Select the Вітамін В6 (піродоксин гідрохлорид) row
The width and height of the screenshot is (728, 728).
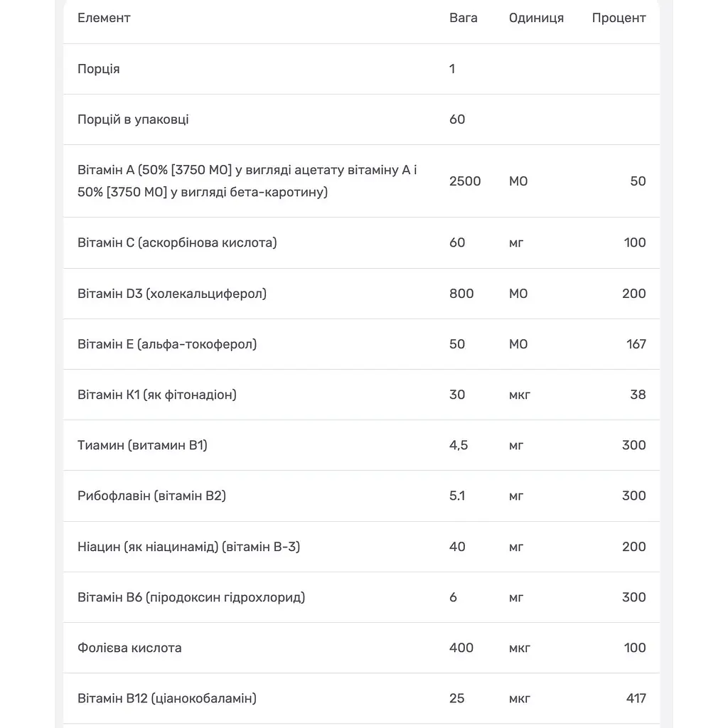click(x=361, y=597)
